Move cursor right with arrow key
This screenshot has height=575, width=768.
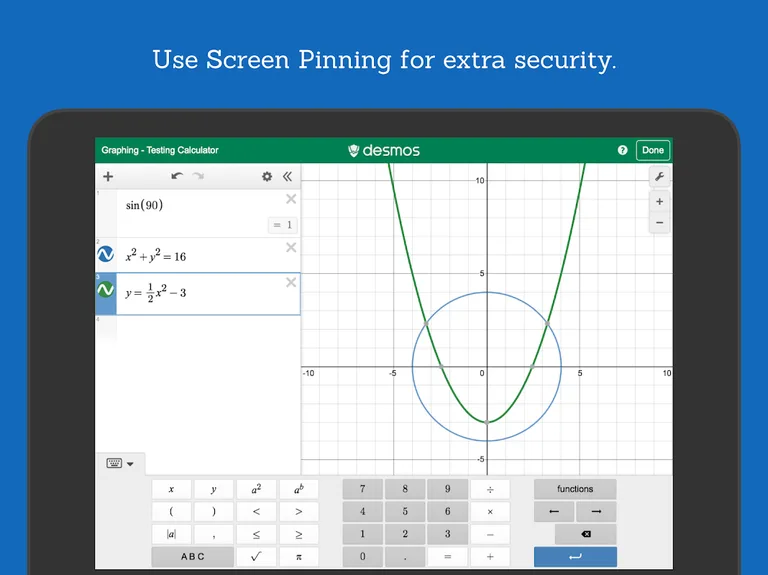click(x=596, y=511)
